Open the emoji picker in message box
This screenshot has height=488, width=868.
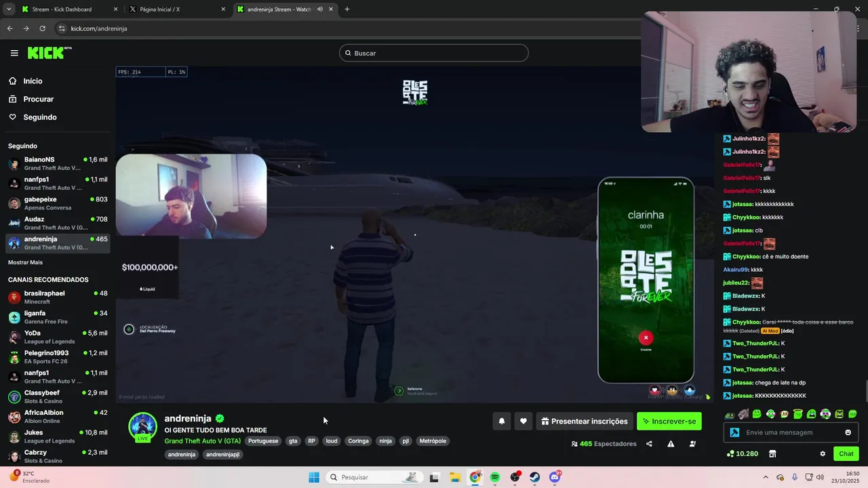pyautogui.click(x=848, y=432)
